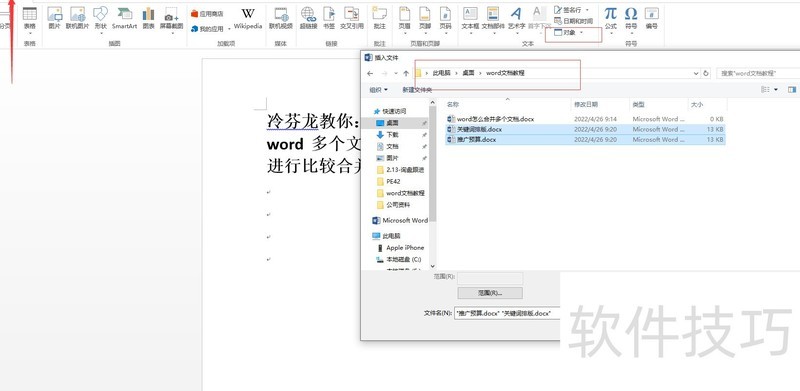800x391 pixels.
Task: Insert 联机视频 online video
Action: point(281,18)
